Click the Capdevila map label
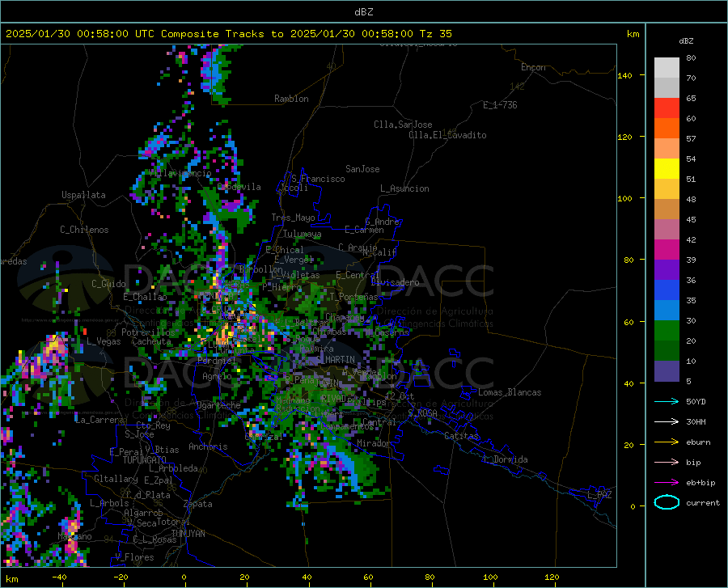The width and height of the screenshot is (728, 588). (239, 187)
